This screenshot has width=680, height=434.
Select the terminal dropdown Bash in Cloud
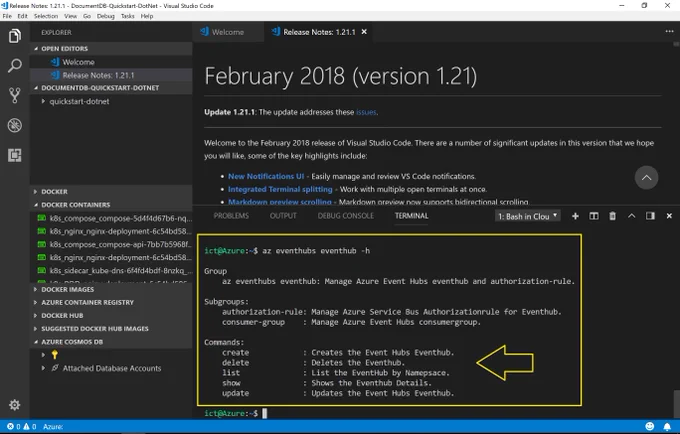(x=527, y=216)
